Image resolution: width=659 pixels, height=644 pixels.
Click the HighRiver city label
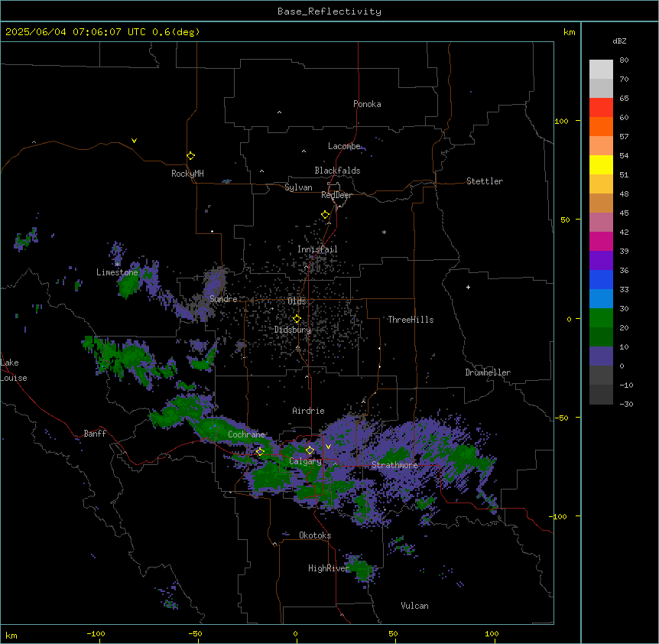pyautogui.click(x=329, y=568)
